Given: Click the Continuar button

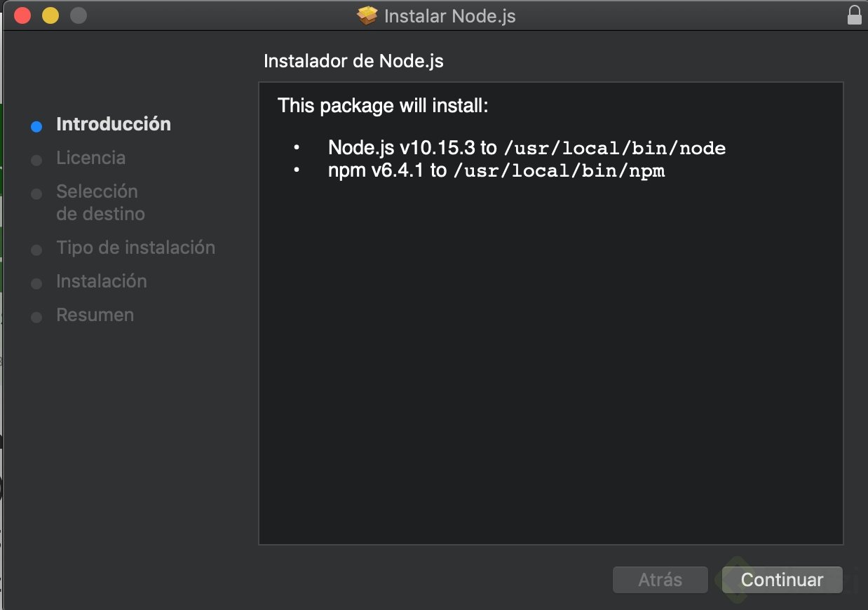Looking at the screenshot, I should tap(782, 580).
